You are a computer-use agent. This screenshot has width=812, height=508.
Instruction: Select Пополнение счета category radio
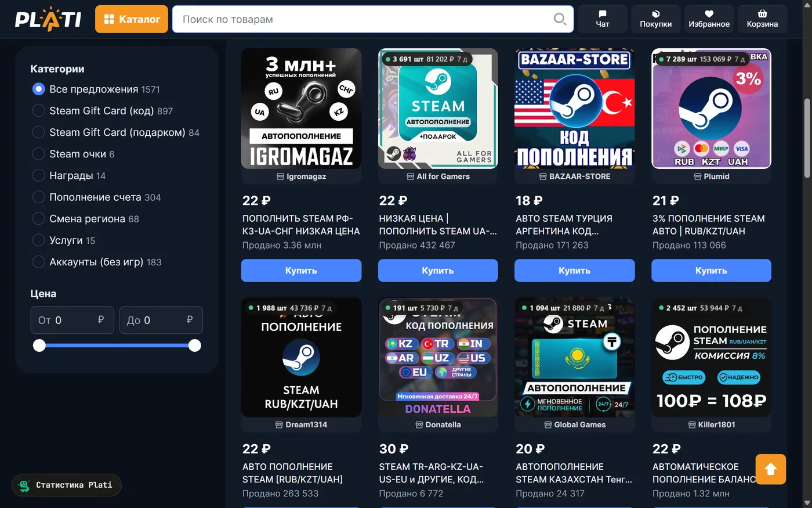[x=38, y=197]
